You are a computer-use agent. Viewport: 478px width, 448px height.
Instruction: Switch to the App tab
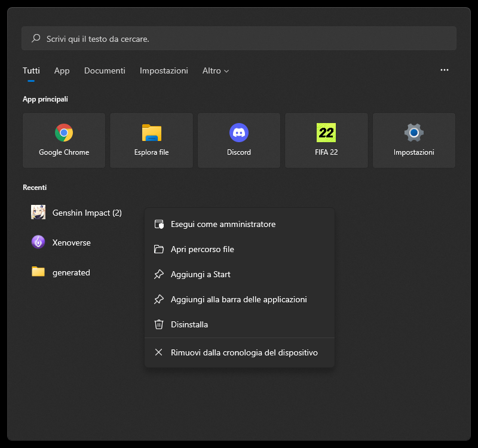point(62,70)
